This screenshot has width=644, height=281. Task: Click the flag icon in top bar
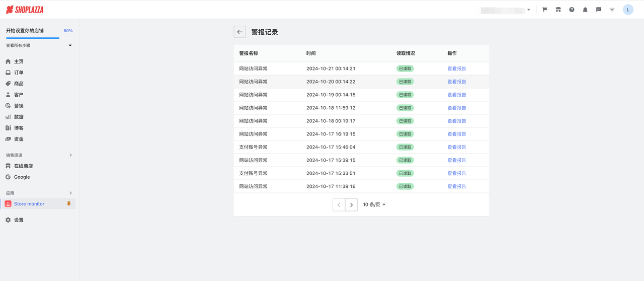tap(545, 10)
